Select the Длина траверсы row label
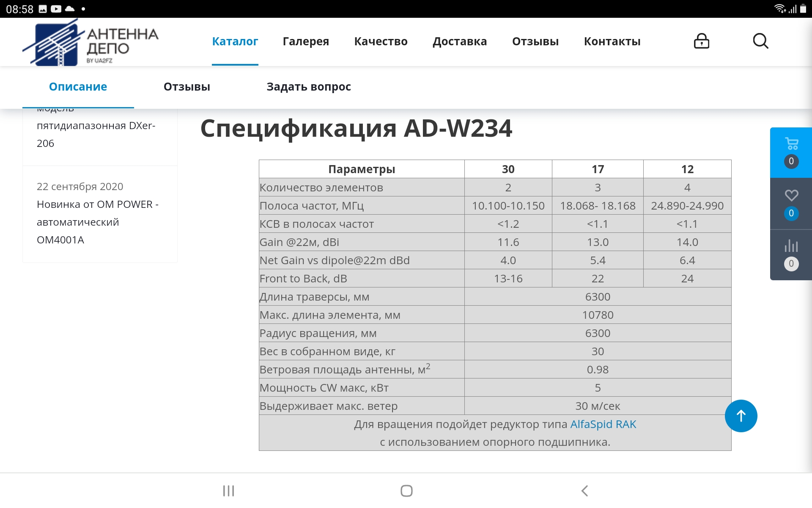This screenshot has height=508, width=812. 314,297
